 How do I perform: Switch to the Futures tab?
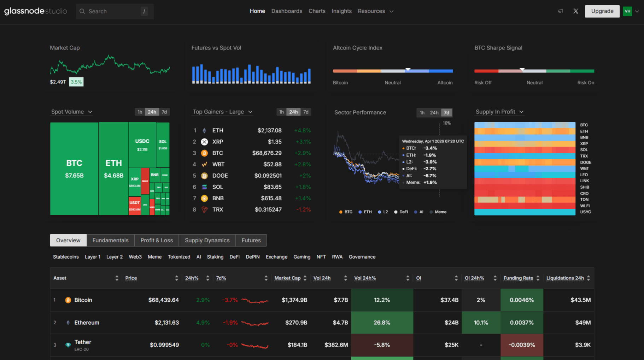[251, 240]
